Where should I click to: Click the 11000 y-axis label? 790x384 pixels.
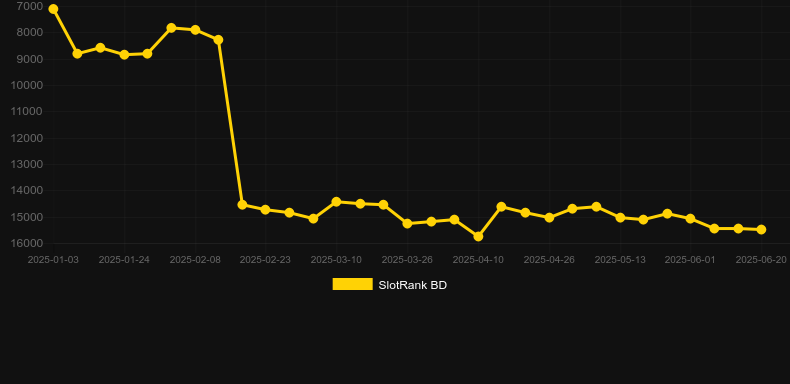click(27, 111)
